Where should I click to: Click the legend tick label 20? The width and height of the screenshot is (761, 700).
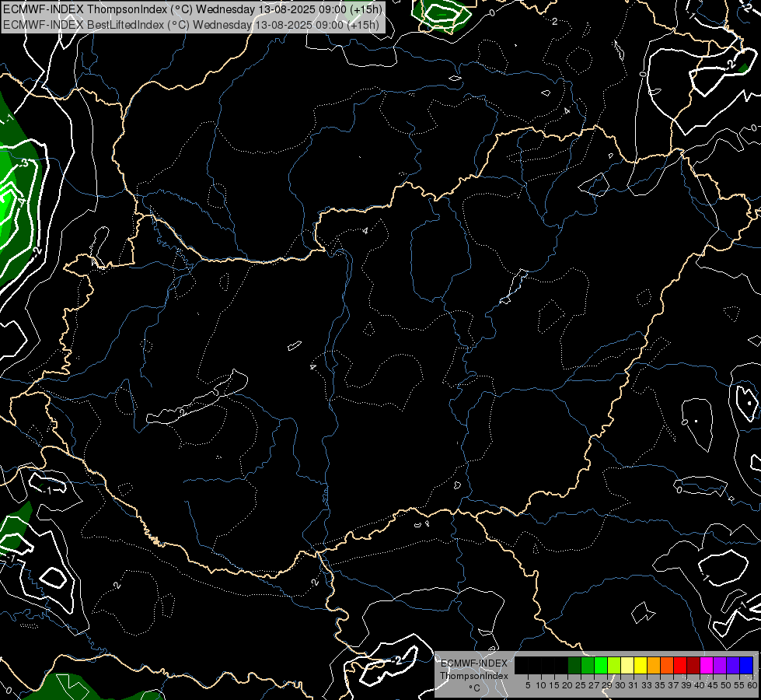567,685
